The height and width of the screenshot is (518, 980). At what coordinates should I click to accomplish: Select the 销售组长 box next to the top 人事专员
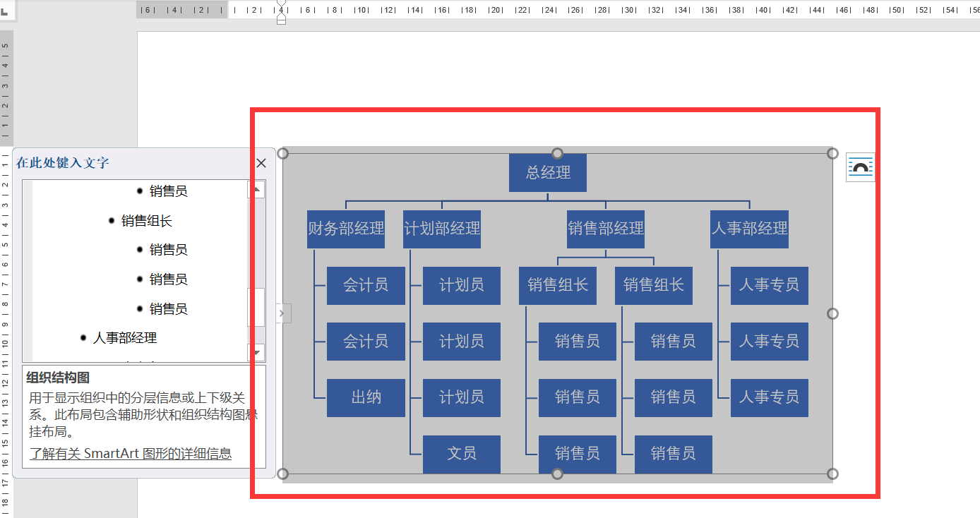(654, 286)
